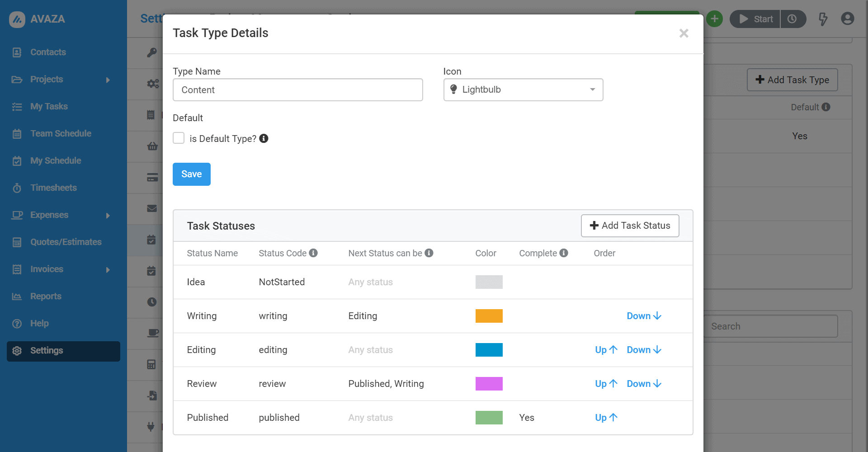This screenshot has width=868, height=452.
Task: Click the green quick-add plus icon
Action: 714,19
